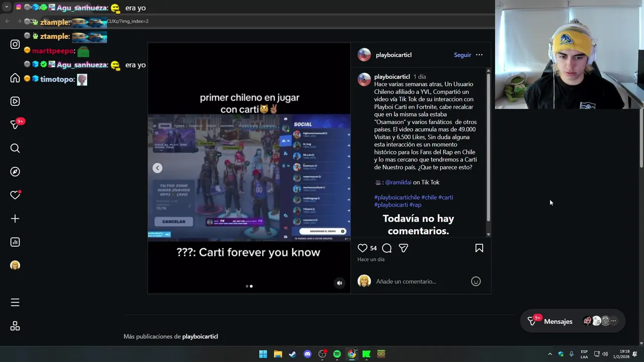Create a new post with plus icon
This screenshot has width=644, height=362.
click(15, 219)
